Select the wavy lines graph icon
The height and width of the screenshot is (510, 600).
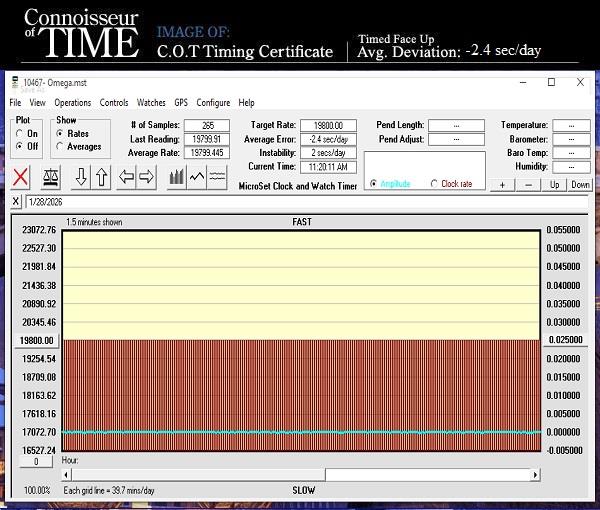pyautogui.click(x=217, y=177)
